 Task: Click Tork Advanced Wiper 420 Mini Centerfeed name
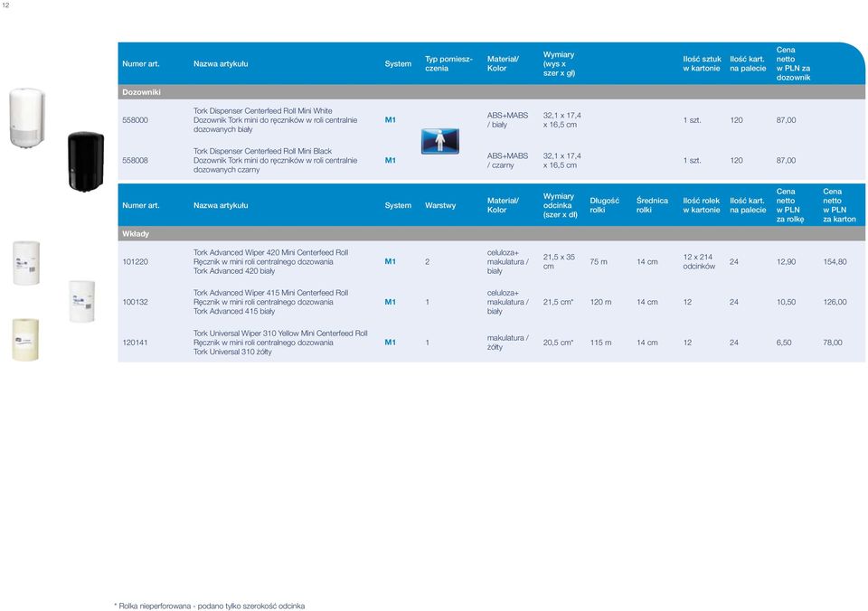(270, 252)
